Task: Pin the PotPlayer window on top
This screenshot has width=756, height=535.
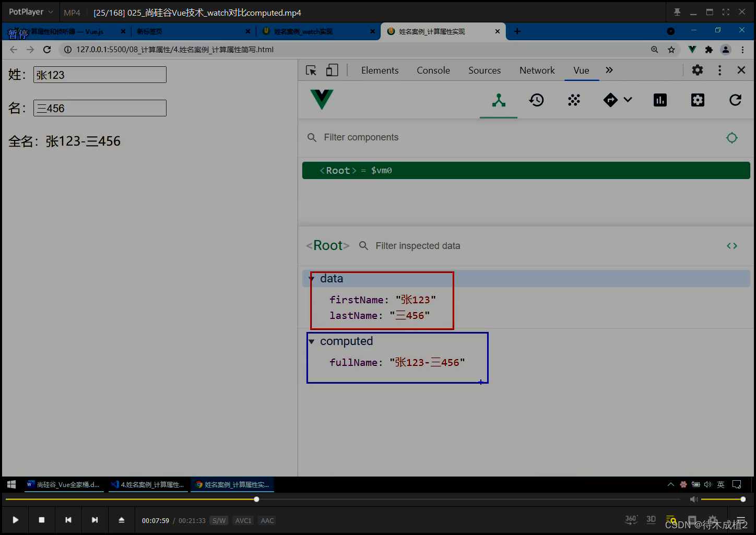Action: [677, 12]
